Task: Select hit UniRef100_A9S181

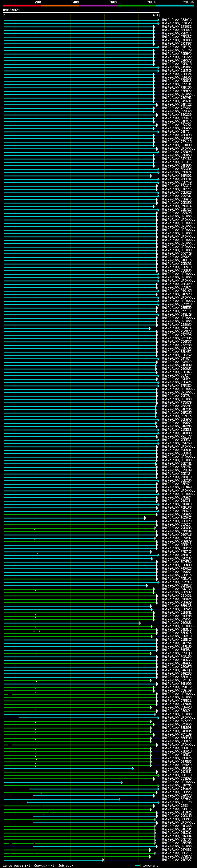Action: [x=176, y=84]
